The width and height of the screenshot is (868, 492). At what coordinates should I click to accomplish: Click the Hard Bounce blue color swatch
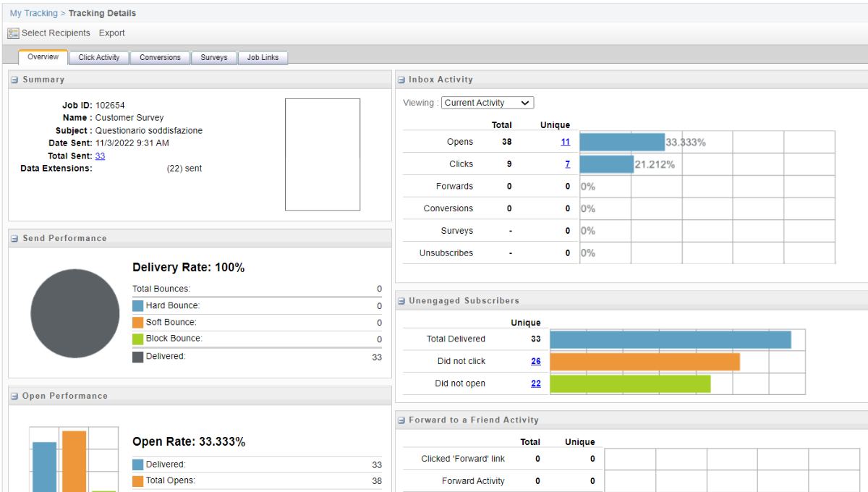pos(138,305)
